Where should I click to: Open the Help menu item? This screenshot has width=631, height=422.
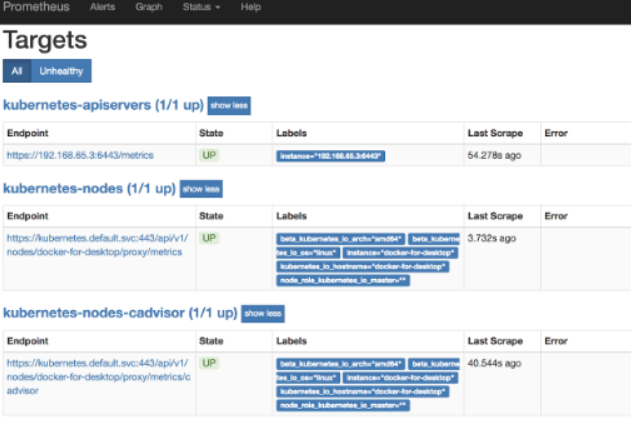point(251,7)
